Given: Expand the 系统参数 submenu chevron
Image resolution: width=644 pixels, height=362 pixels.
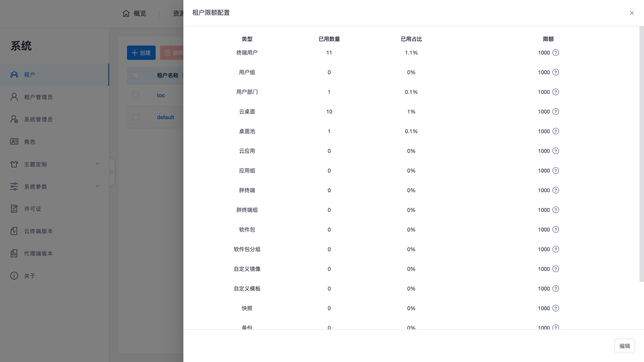Looking at the screenshot, I should pos(97,186).
